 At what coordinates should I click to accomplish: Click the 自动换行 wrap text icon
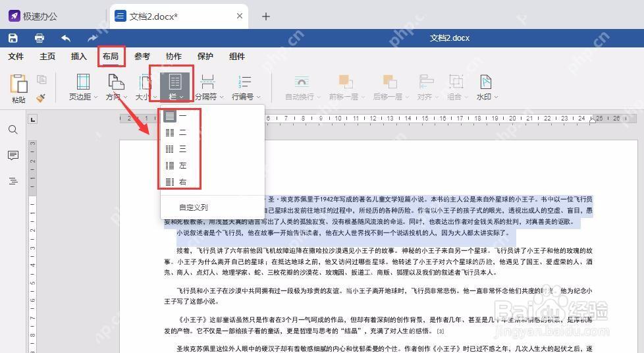coord(302,82)
